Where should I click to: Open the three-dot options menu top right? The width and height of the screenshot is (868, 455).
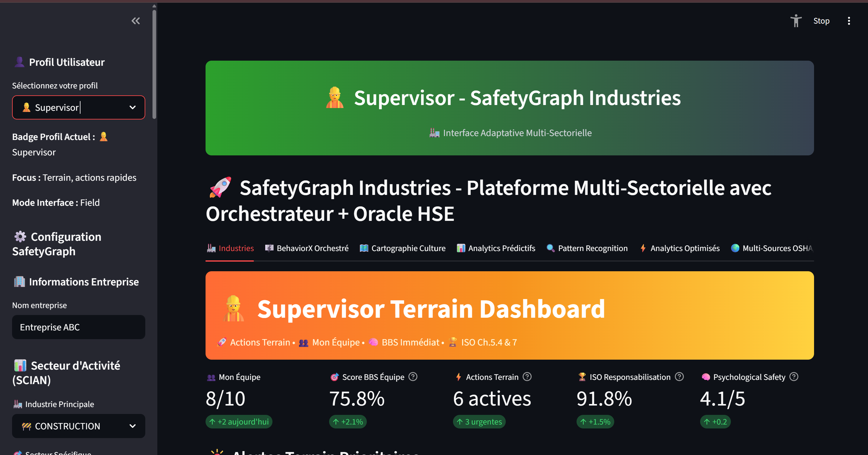coord(849,21)
